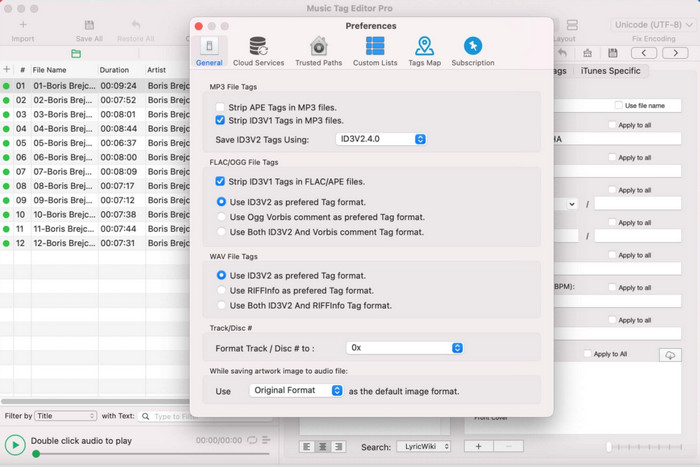
Task: Open the LyricWiki search source dropdown
Action: click(x=424, y=446)
